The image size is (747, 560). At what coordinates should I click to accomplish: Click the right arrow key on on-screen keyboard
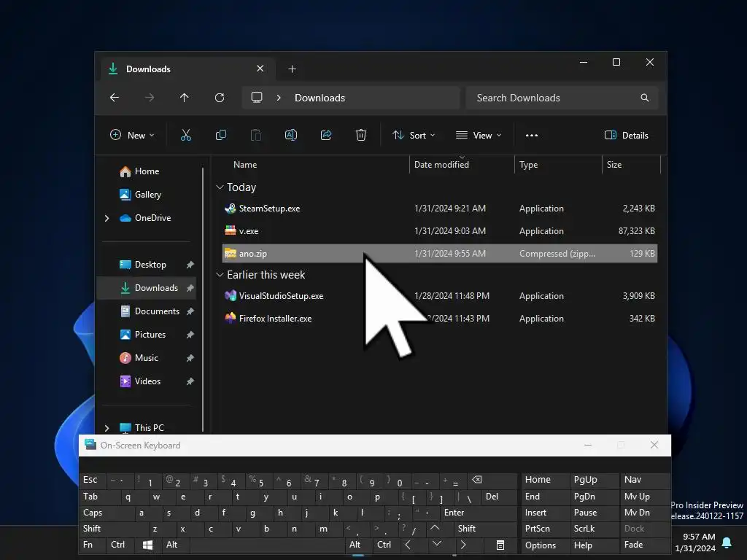tap(463, 545)
